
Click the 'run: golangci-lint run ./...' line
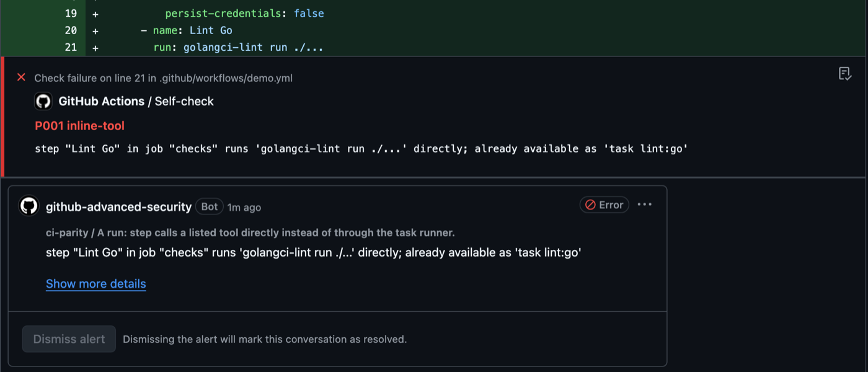pyautogui.click(x=238, y=47)
